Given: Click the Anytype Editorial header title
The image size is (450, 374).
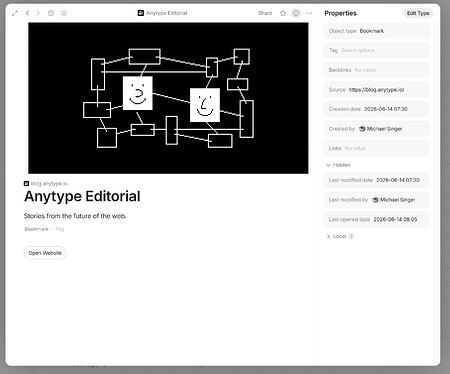Looking at the screenshot, I should click(163, 13).
